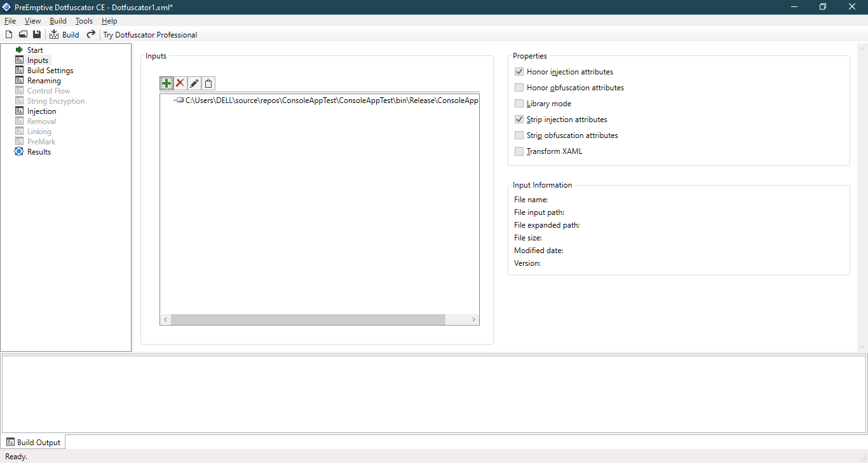Paste an input from clipboard
The width and height of the screenshot is (868, 463).
point(208,83)
